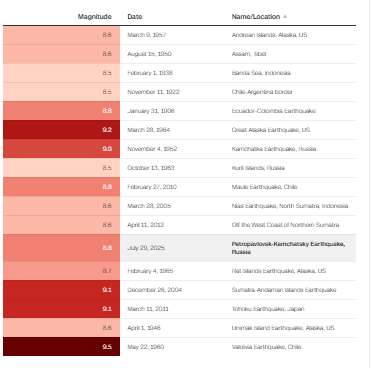Select the Banda Sea, Indonesia row

click(179, 73)
